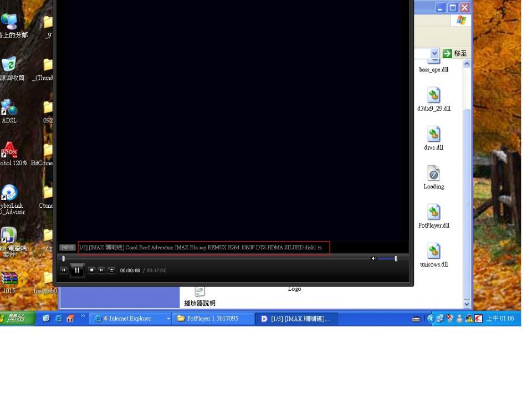Click the green 移至 Go button
Image resolution: width=532 pixels, height=399 pixels.
pos(454,53)
